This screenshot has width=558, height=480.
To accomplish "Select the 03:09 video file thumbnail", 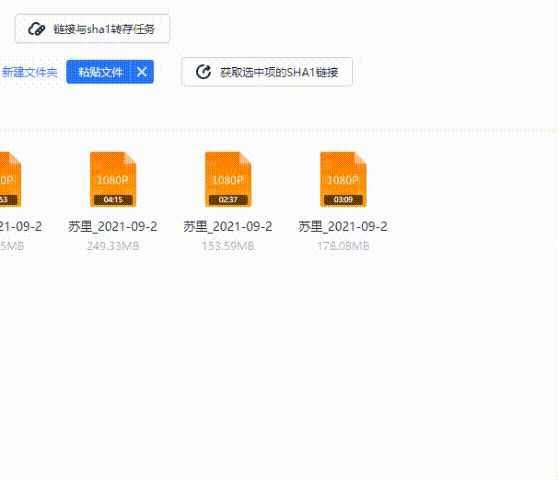I will [x=343, y=179].
